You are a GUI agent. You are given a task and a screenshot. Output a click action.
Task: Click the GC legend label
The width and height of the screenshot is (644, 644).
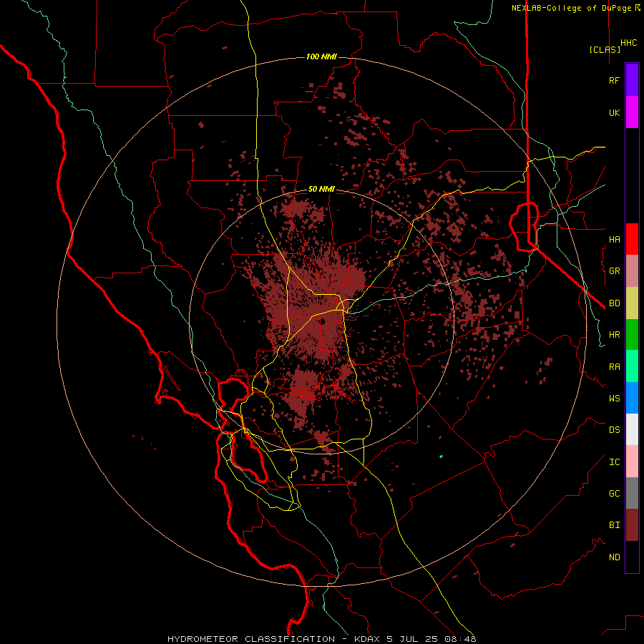point(615,494)
